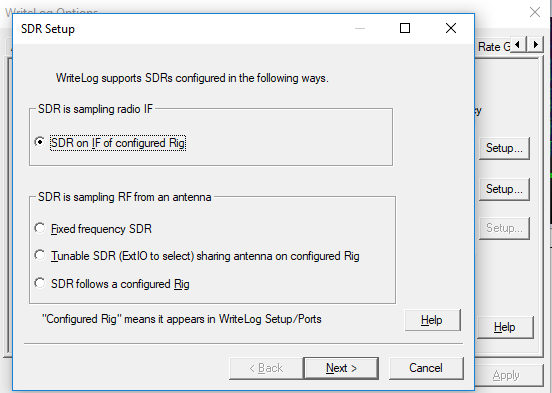Screen dimensions: 552x393
Task: Close the WriteLog Options window
Action: 535,12
